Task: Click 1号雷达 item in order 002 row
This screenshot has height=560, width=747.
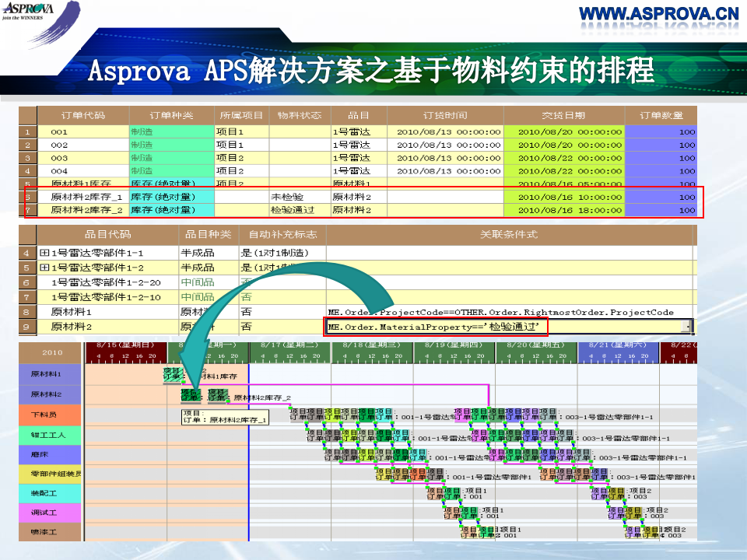Action: (x=359, y=145)
